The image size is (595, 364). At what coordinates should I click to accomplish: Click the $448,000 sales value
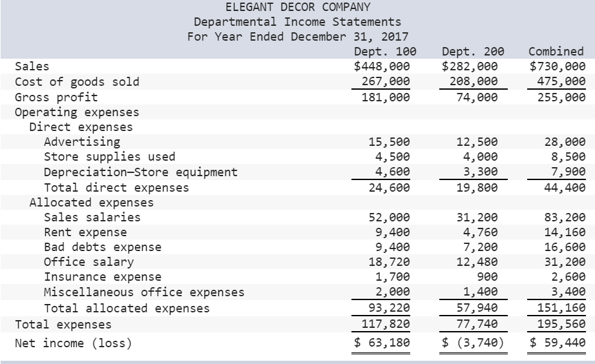(x=382, y=66)
